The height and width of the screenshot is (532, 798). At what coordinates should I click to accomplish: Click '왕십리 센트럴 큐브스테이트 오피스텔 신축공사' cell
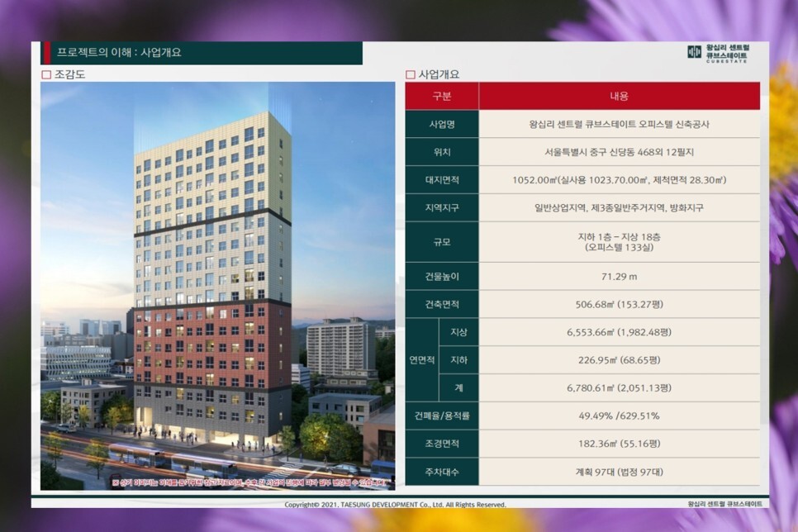(x=620, y=124)
